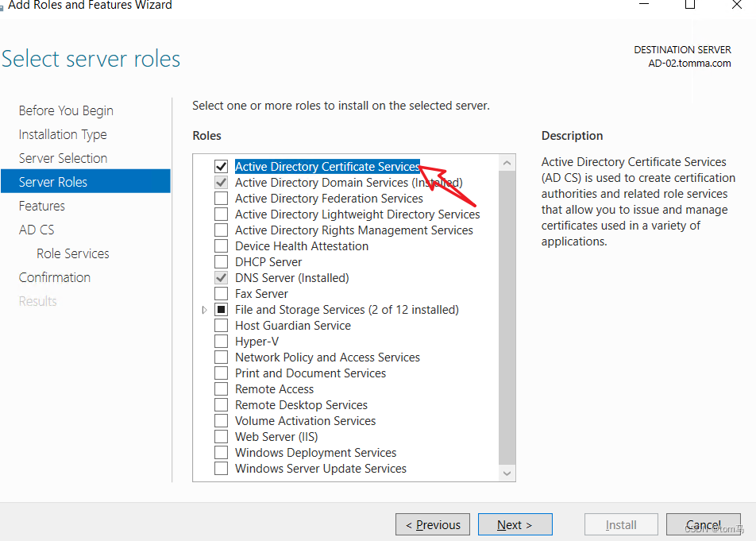Viewport: 756px width, 541px height.
Task: Select Windows Server Update Services label
Action: coord(321,469)
